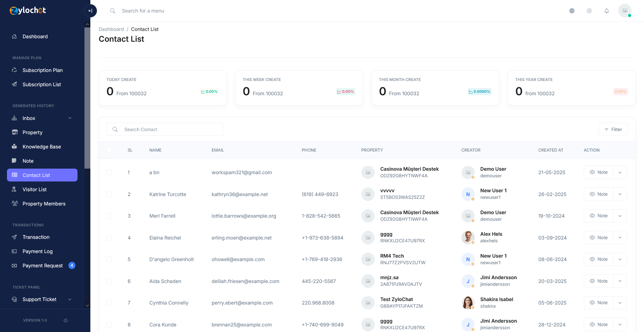Click the Visitor List person icon
Screen dimensions: 644x332
point(14,189)
